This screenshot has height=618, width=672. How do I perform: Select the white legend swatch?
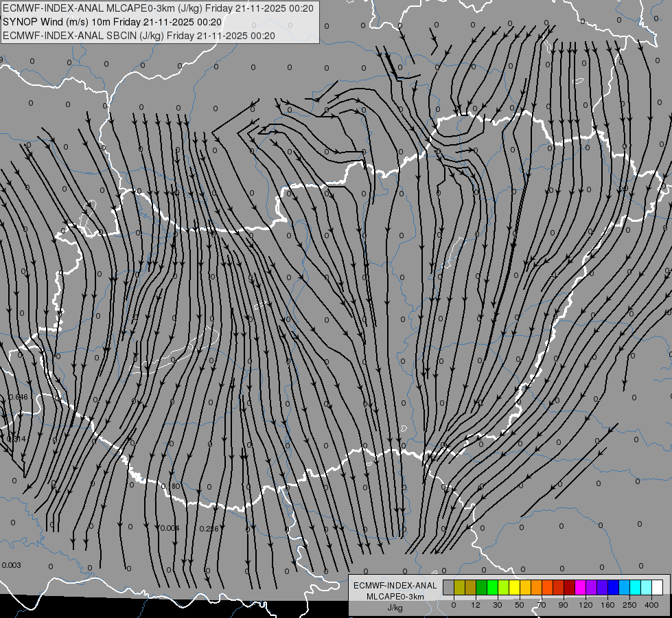[x=657, y=588]
